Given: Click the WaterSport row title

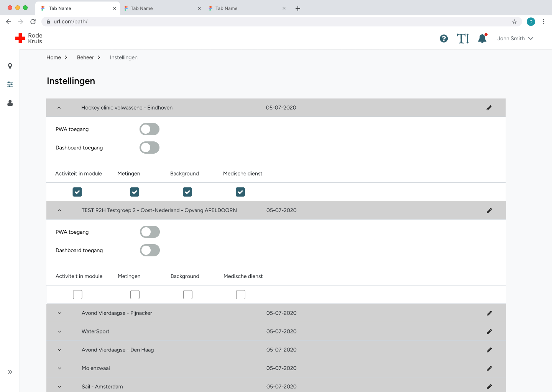Looking at the screenshot, I should 95,331.
